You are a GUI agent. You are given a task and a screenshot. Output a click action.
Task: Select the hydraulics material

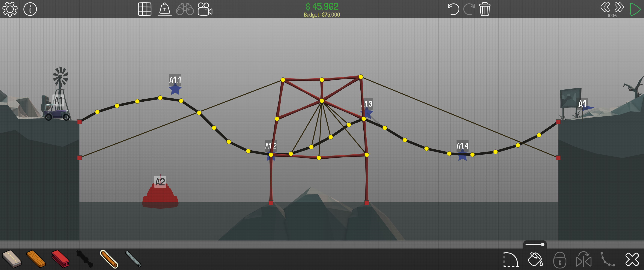[x=84, y=259]
